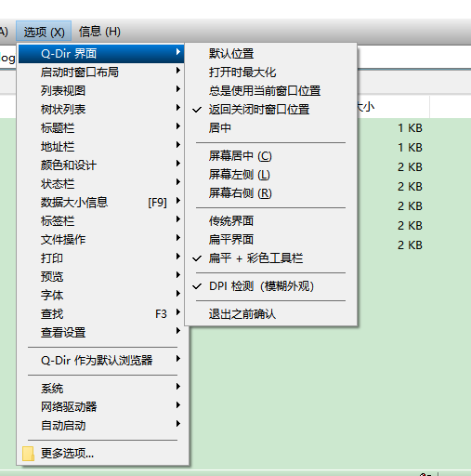Open the 打印 submenu
471x476 pixels.
(x=101, y=258)
